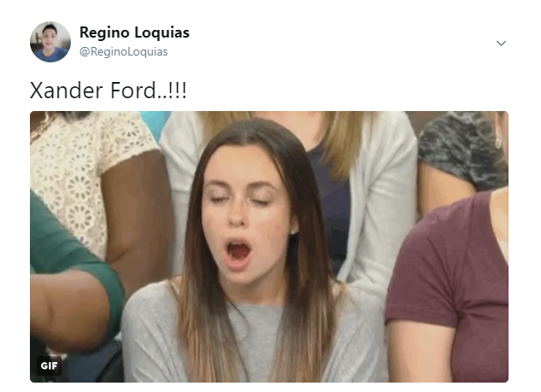Viewport: 541px width, 392px height.
Task: Click the word 'Xander' in the tweet
Action: tap(67, 91)
